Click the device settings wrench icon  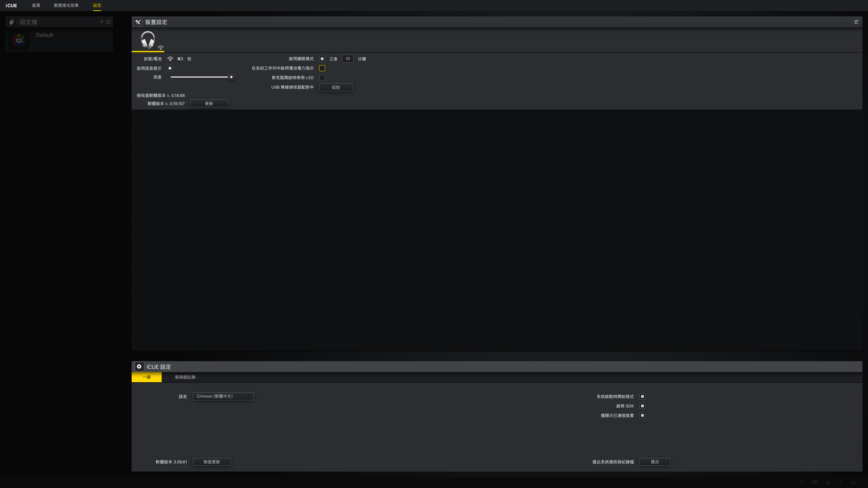point(138,22)
